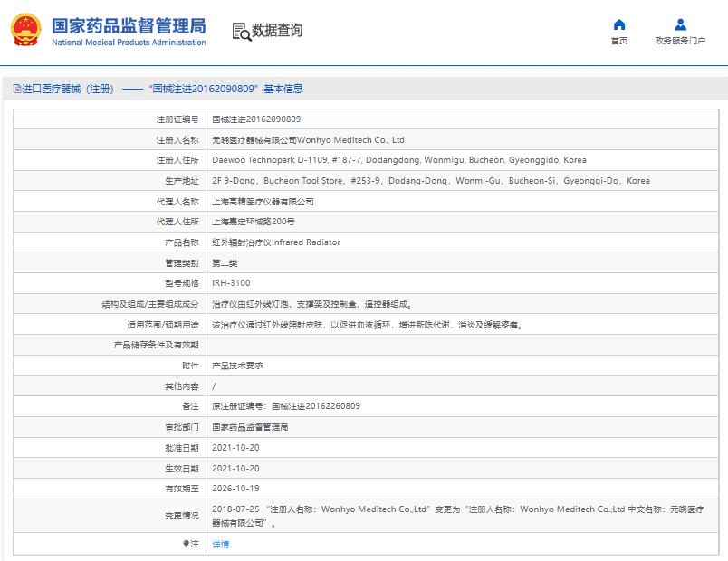Click the 政务服务门户 label
The width and height of the screenshot is (728, 561).
[680, 41]
